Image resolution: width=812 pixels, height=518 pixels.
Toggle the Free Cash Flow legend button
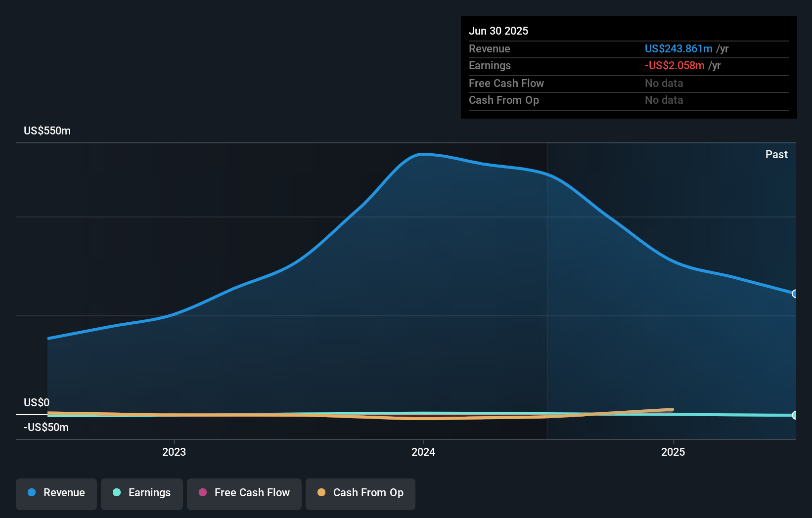(244, 494)
